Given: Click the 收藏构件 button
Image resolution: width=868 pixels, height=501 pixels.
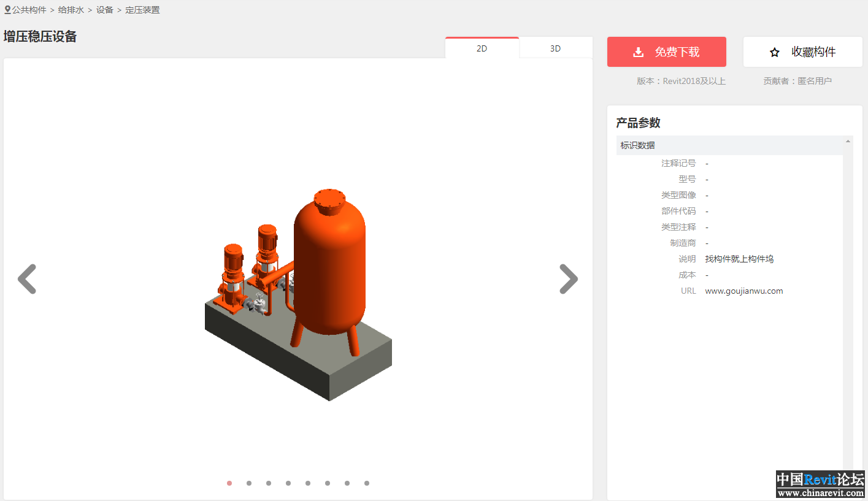Looking at the screenshot, I should [x=803, y=52].
